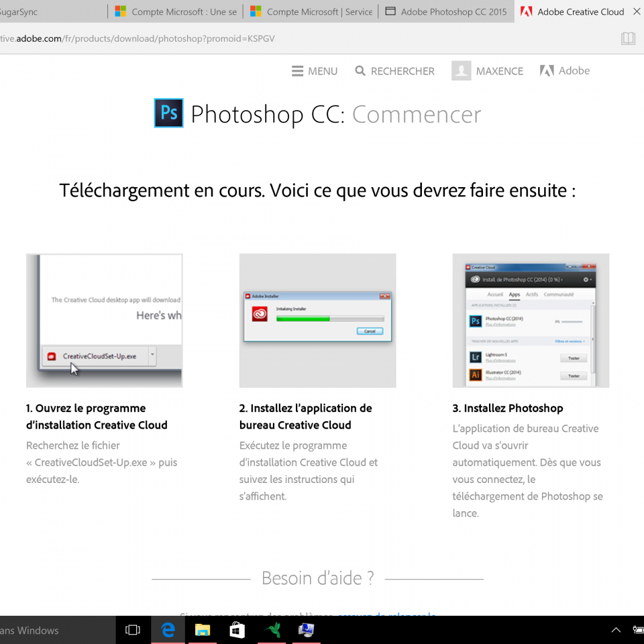
Task: Open computer monitor app in taskbar
Action: [x=306, y=630]
